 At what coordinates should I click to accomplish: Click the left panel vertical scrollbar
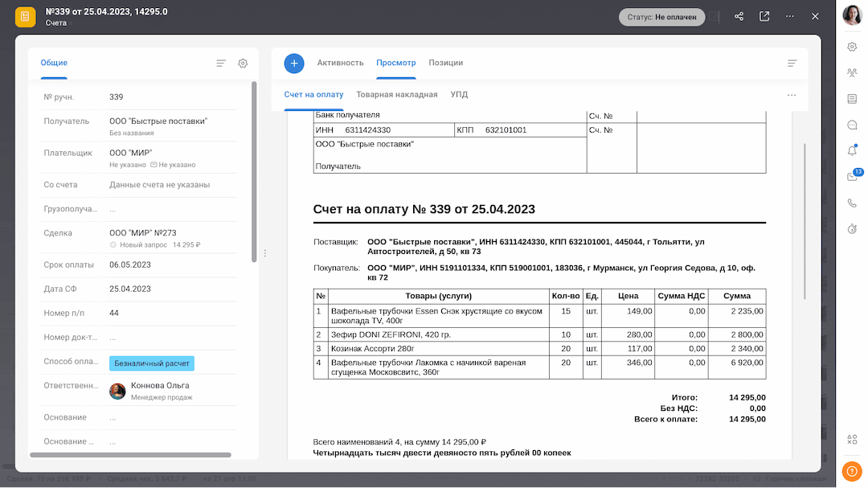(254, 172)
